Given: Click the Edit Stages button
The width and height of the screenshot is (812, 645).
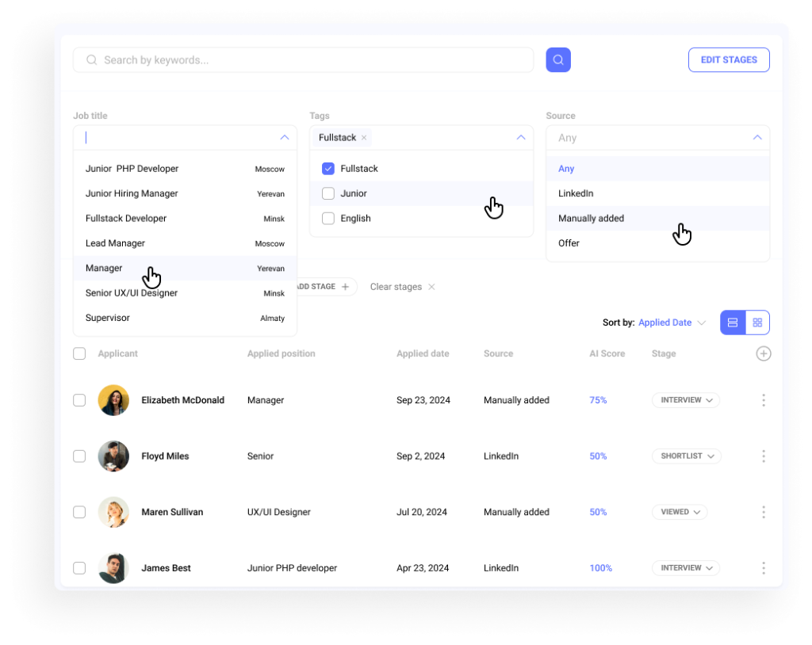Looking at the screenshot, I should 728,59.
